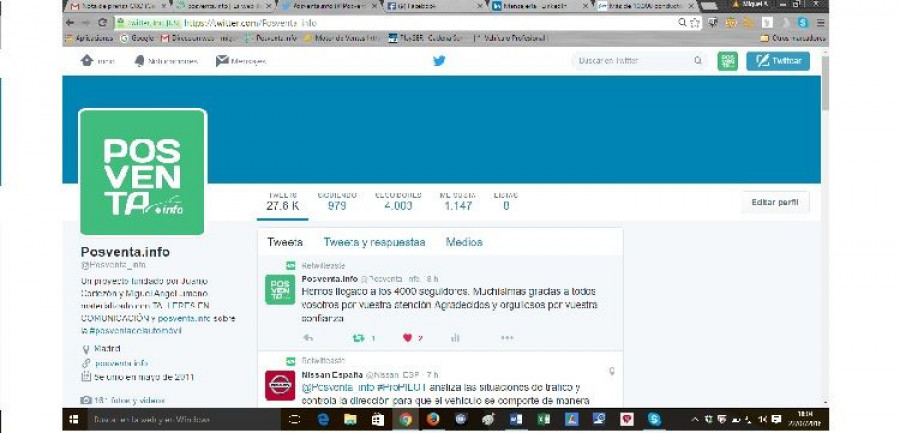Click the Nissan España tweet avatar
900x433 pixels.
click(280, 385)
